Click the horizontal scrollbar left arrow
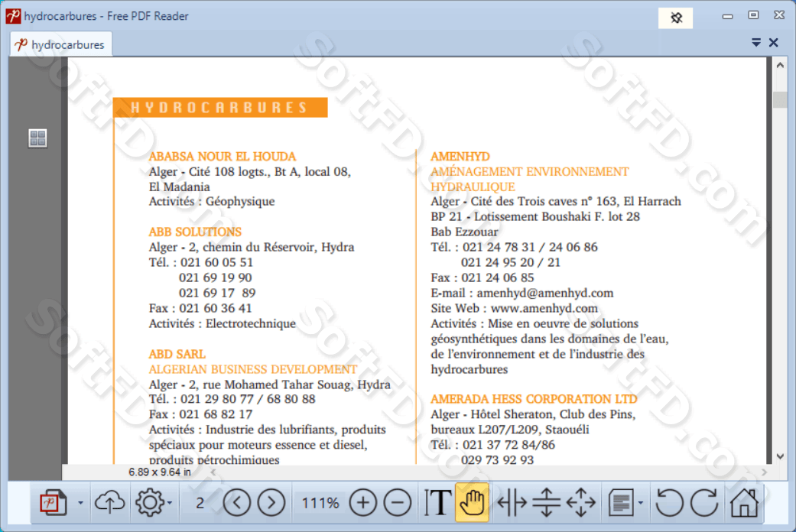The height and width of the screenshot is (532, 796). click(213, 472)
